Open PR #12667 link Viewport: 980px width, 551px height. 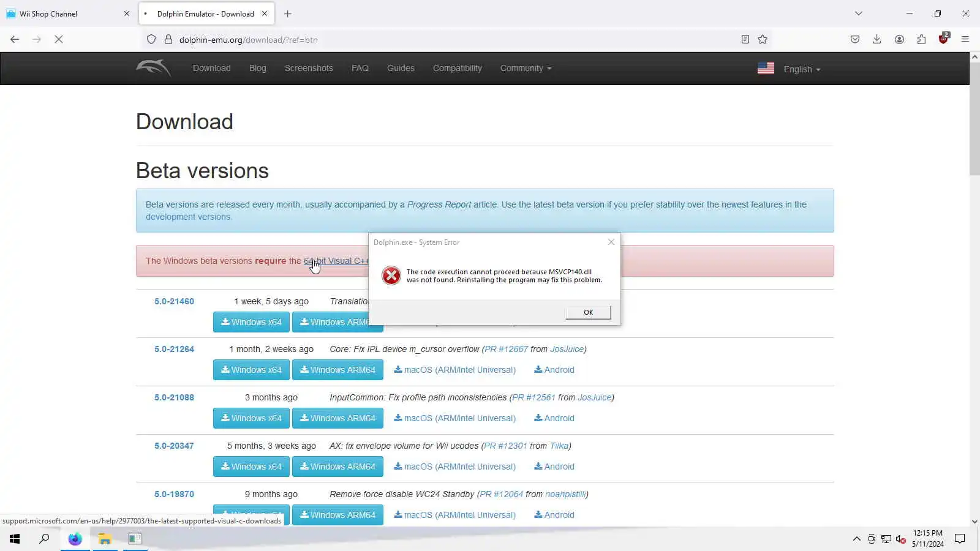coord(506,349)
